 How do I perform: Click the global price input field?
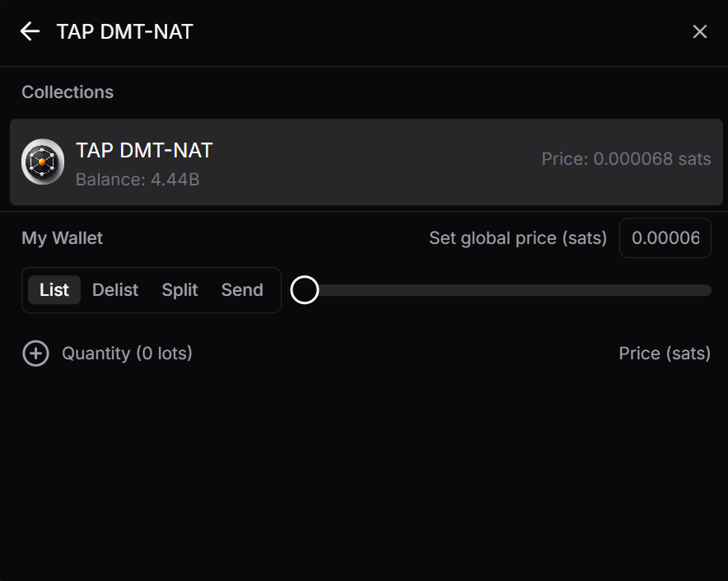665,238
